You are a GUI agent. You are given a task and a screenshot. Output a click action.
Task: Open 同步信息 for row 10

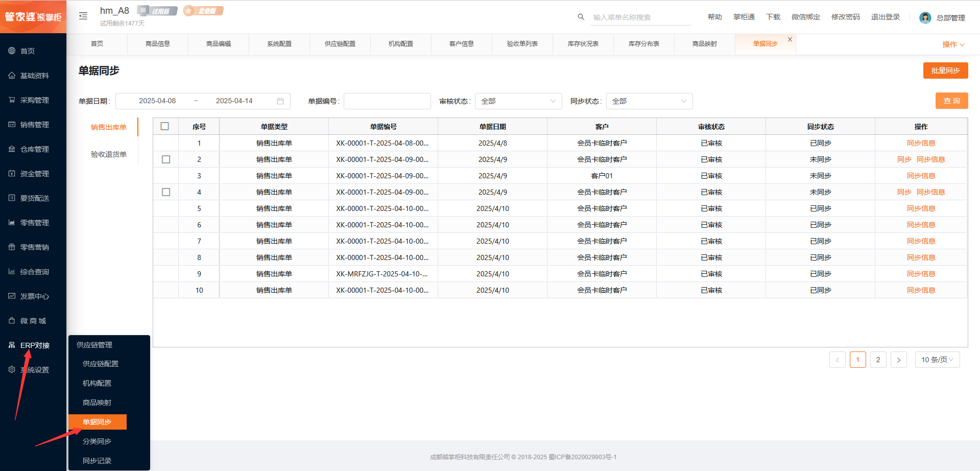pos(921,290)
